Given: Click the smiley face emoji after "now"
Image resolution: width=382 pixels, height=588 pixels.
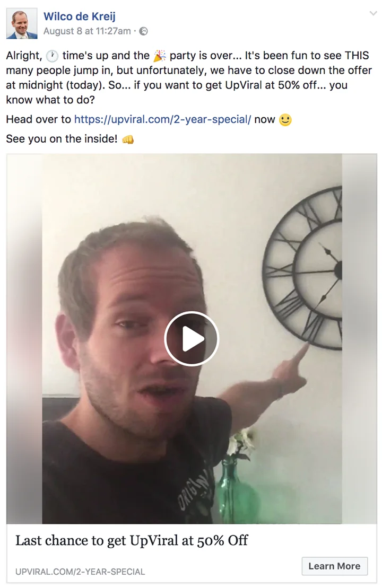Looking at the screenshot, I should click(285, 120).
